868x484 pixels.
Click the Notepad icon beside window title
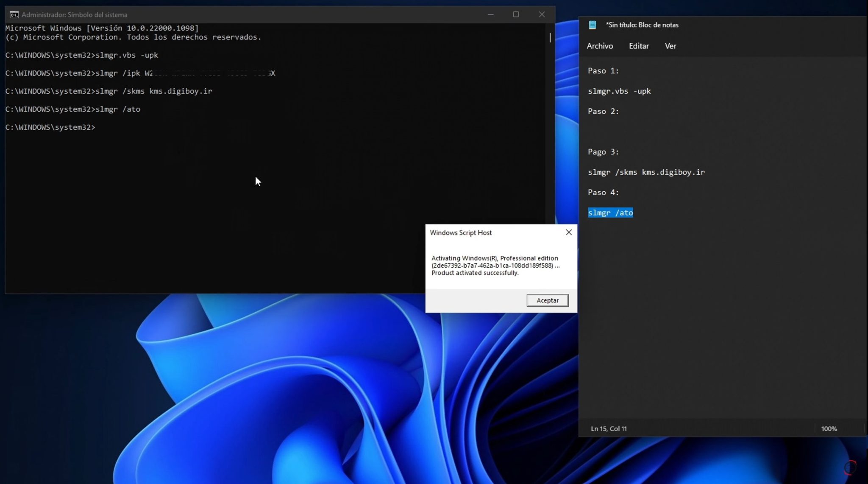coord(592,25)
